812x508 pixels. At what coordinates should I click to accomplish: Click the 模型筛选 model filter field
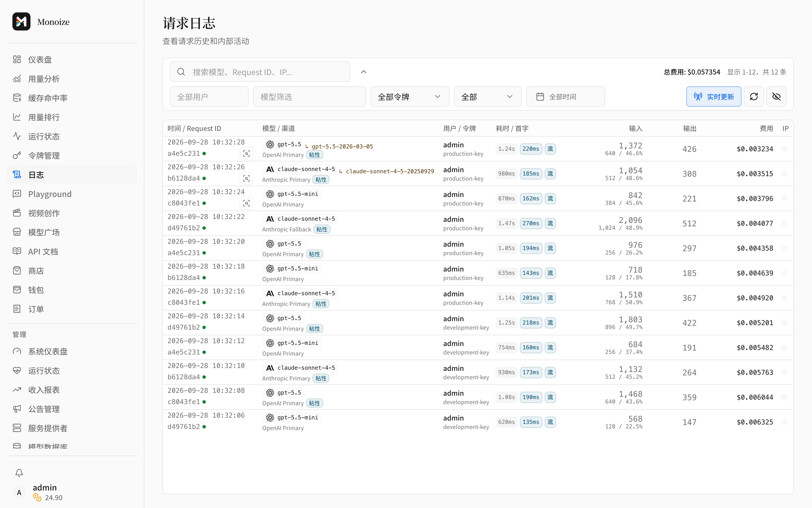309,97
